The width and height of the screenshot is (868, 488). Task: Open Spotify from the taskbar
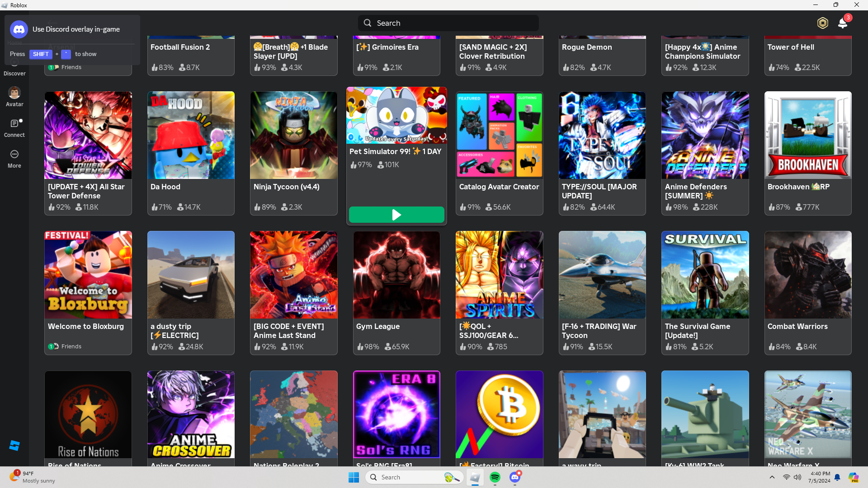[495, 477]
